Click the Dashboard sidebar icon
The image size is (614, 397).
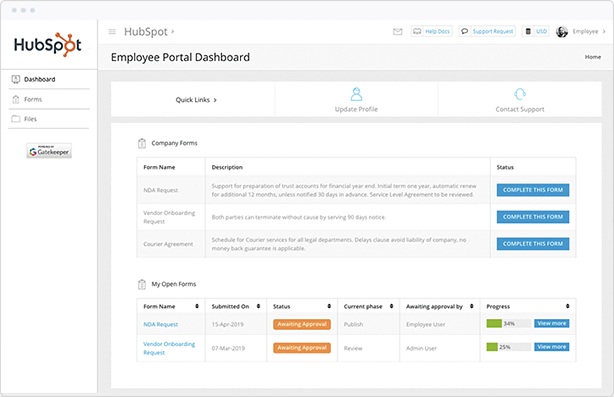point(16,79)
